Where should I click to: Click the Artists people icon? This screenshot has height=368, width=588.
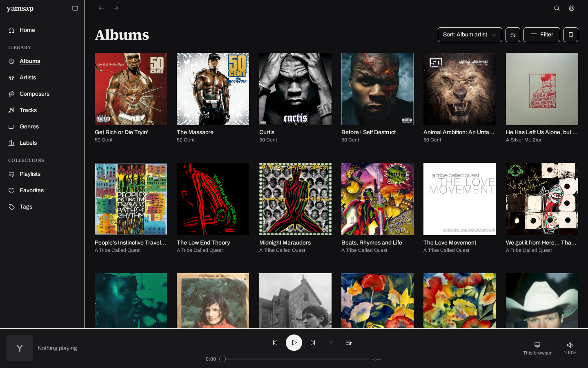(11, 78)
